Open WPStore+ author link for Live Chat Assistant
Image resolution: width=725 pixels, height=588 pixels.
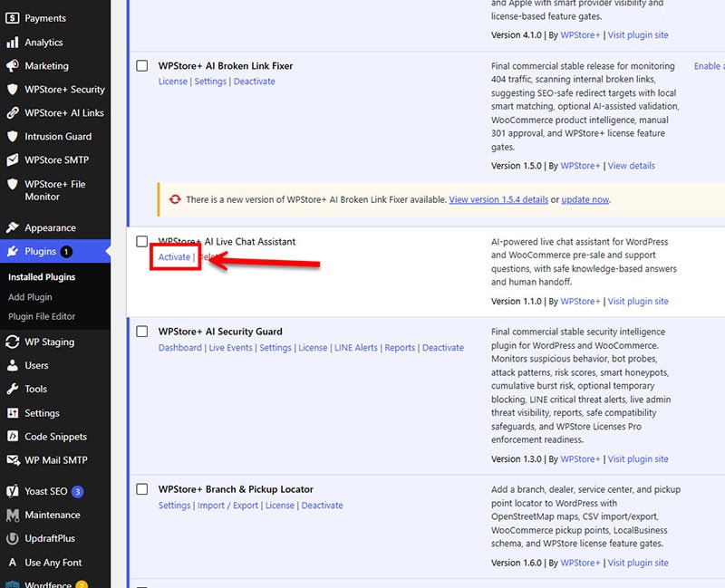point(580,302)
